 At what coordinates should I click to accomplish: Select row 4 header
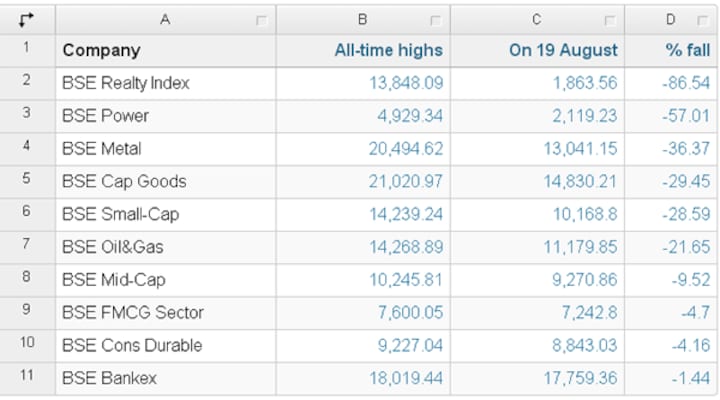tap(27, 149)
